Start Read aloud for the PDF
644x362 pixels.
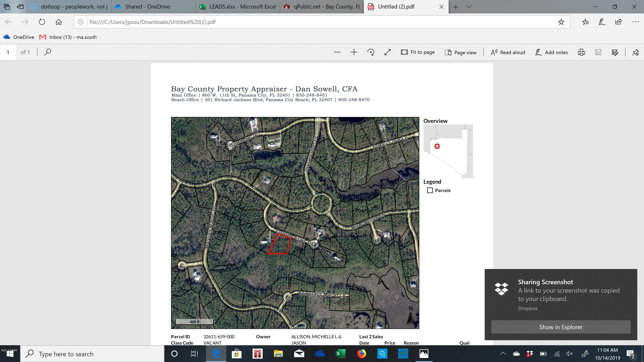507,52
